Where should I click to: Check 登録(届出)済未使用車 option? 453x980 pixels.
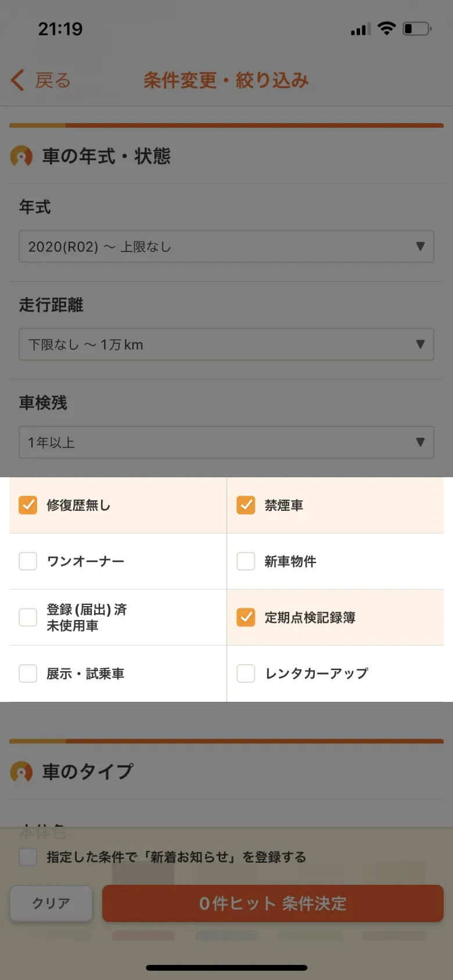pyautogui.click(x=27, y=617)
